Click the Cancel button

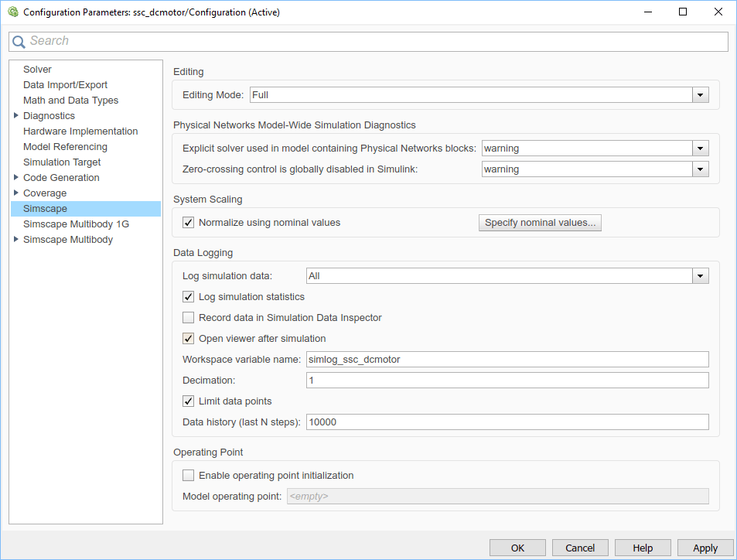click(x=580, y=548)
